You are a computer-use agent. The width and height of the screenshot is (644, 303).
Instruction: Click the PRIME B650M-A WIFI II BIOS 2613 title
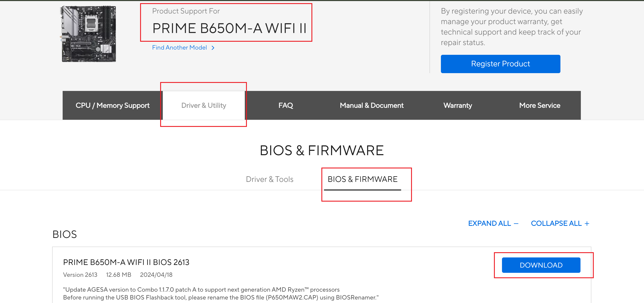(x=126, y=262)
